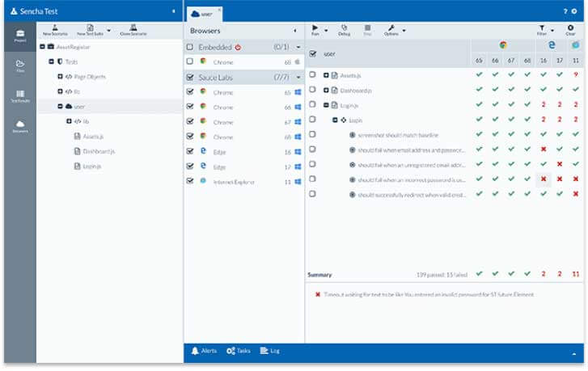This screenshot has width=588, height=371.
Task: Uncheck the Internet Explorer 11 checkbox
Action: click(190, 181)
